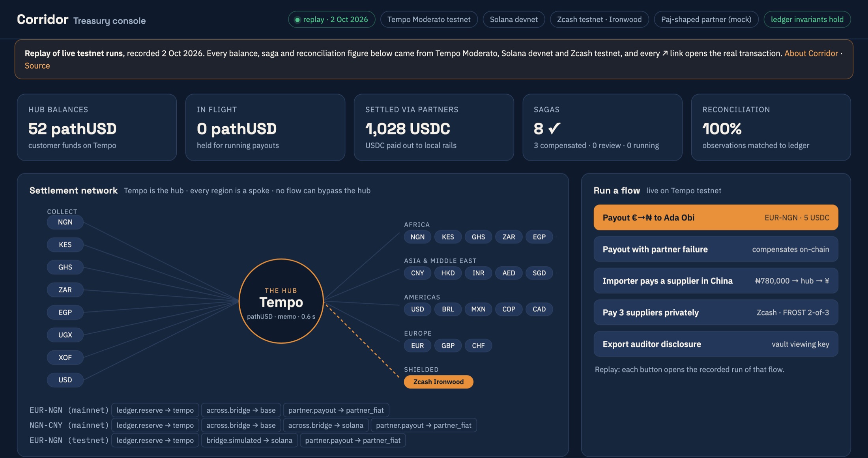
Task: Select the EGP chip under Africa
Action: coord(539,237)
